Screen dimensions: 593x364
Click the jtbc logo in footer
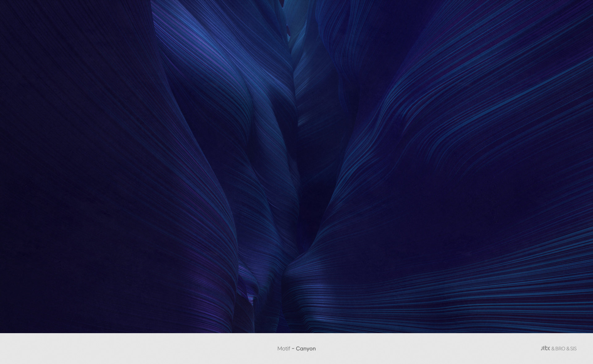coord(545,348)
